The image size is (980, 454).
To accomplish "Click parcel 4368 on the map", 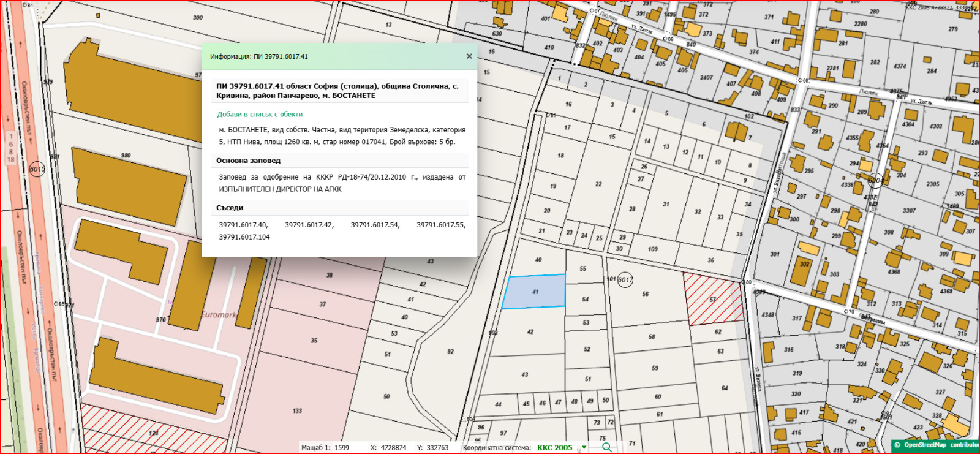I will coord(894,271).
